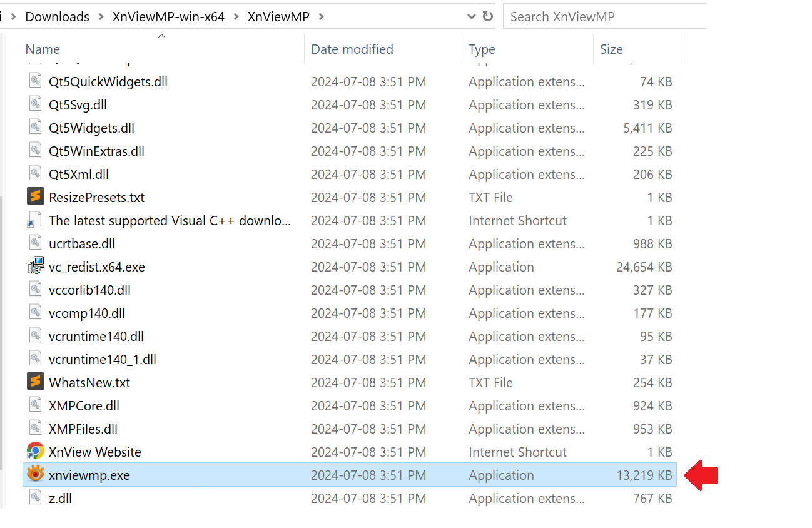Click the Qt5Widgets.dll file icon
This screenshot has height=528, width=812.
(35, 128)
